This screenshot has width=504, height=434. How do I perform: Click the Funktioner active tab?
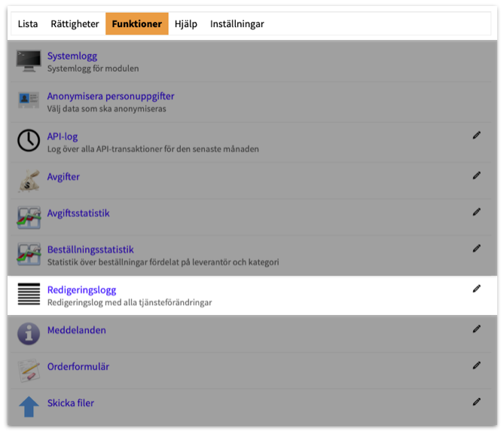click(x=136, y=24)
